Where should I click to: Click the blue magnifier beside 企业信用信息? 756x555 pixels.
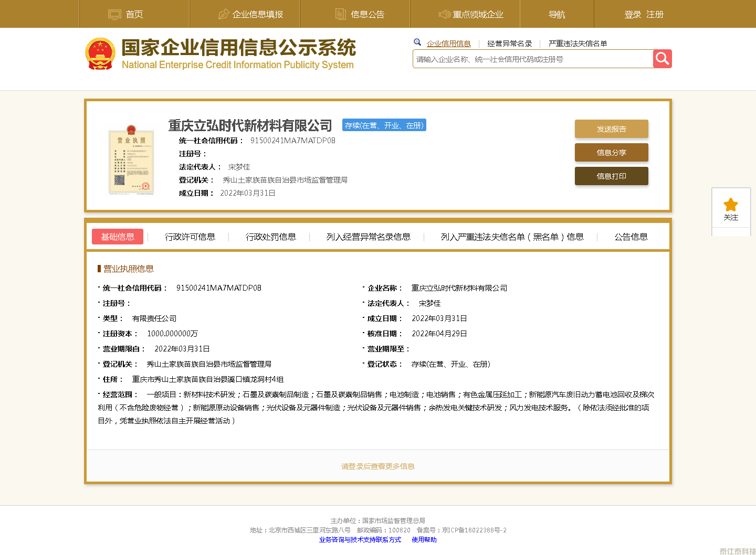pos(417,42)
